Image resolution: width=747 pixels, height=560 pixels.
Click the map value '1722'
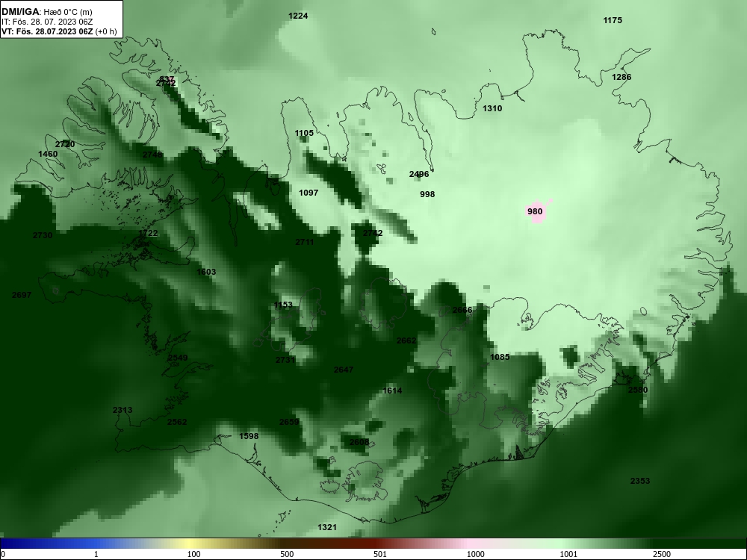(x=148, y=233)
